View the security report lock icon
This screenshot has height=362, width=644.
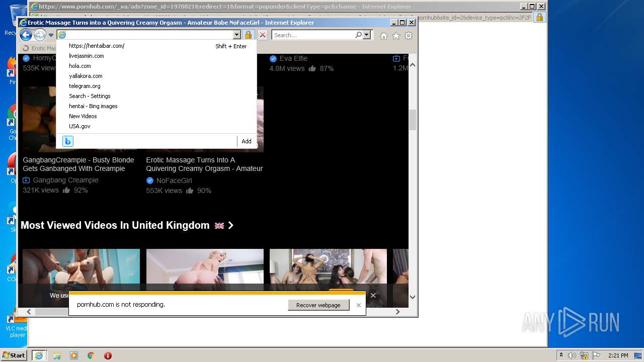(248, 35)
